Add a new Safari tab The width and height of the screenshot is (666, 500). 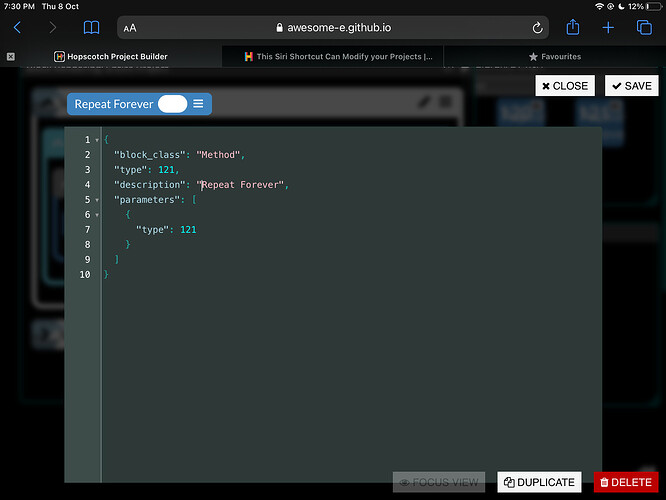(608, 28)
